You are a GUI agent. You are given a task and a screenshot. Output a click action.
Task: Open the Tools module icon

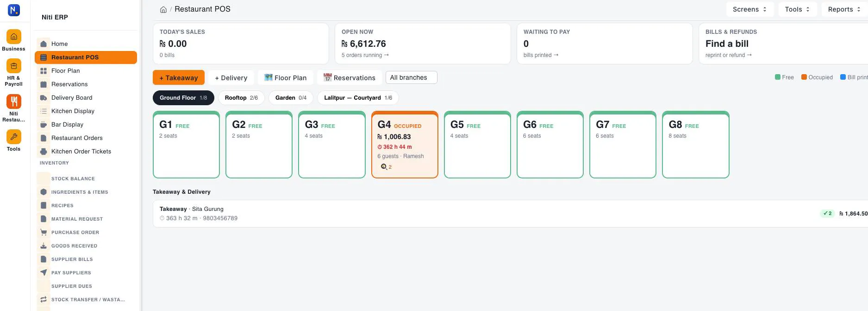(x=14, y=137)
